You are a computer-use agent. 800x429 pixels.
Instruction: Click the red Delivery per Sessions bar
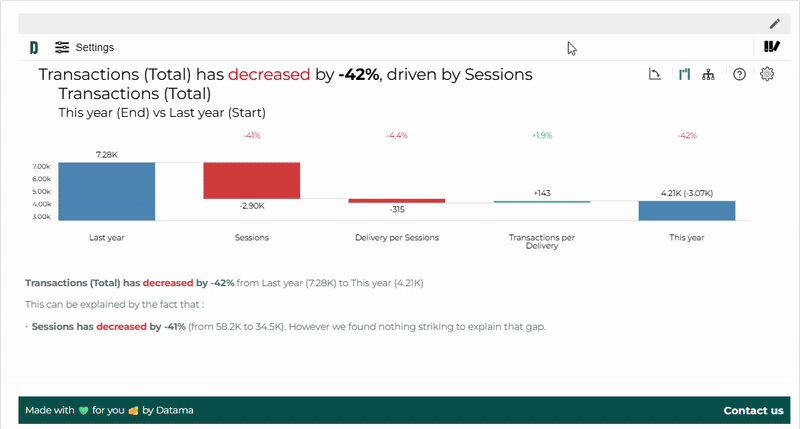point(396,201)
